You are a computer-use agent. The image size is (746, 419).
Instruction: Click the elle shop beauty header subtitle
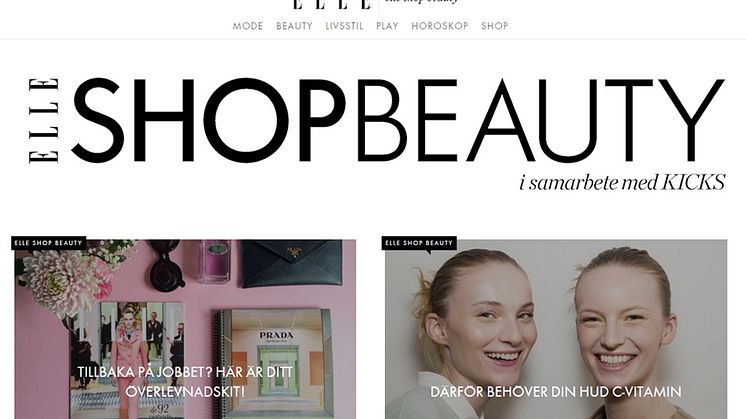421,2
